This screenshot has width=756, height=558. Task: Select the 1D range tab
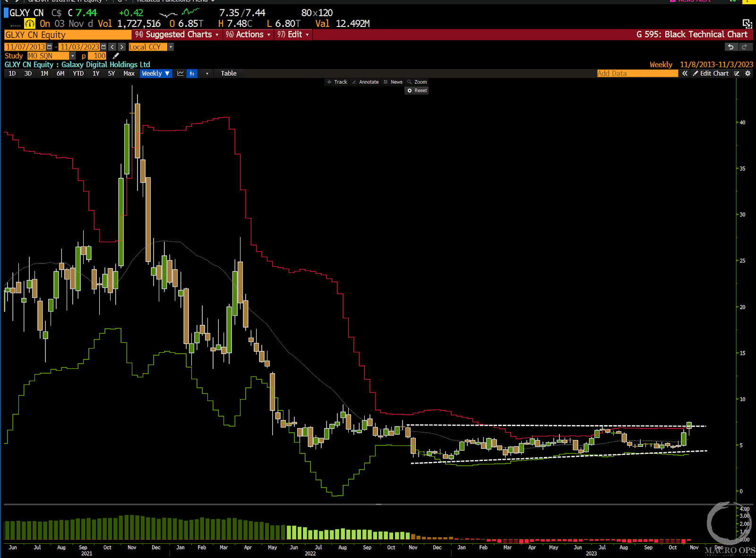coord(12,73)
